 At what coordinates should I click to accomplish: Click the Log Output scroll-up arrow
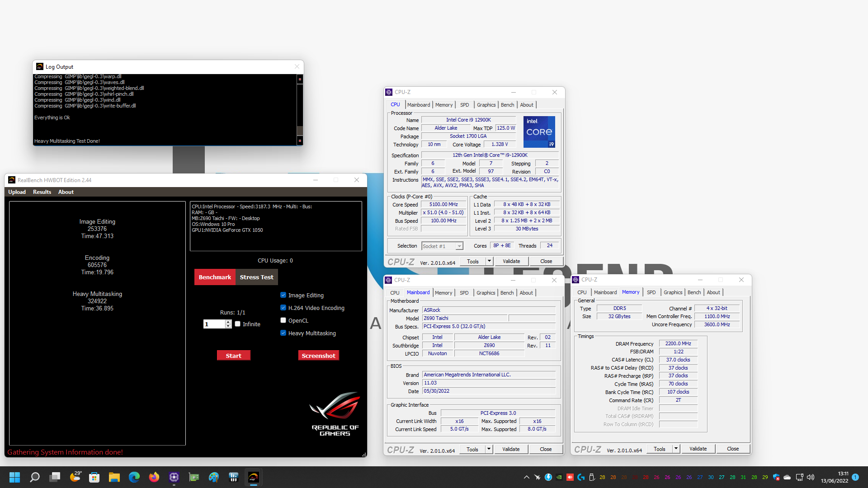[299, 79]
